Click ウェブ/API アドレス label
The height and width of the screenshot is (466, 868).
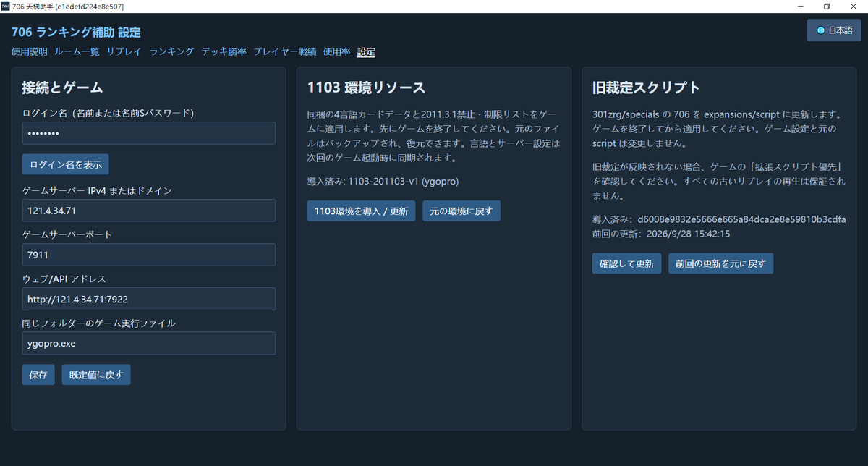64,279
